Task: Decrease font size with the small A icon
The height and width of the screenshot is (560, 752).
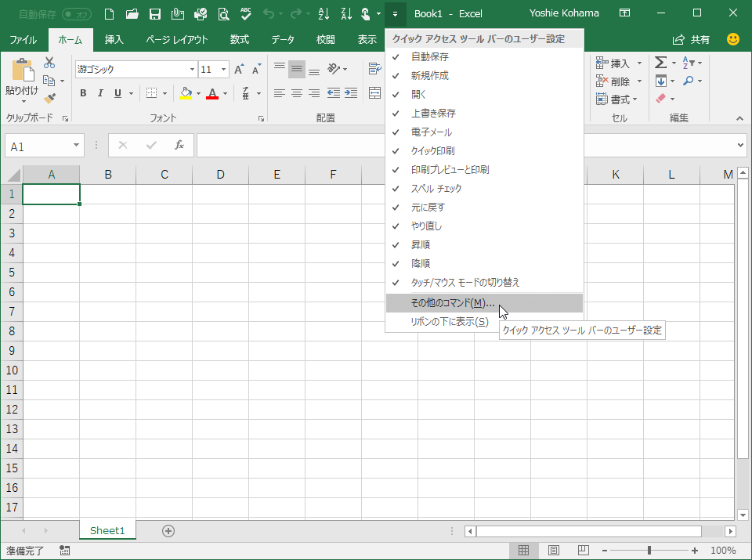Action: (x=257, y=70)
